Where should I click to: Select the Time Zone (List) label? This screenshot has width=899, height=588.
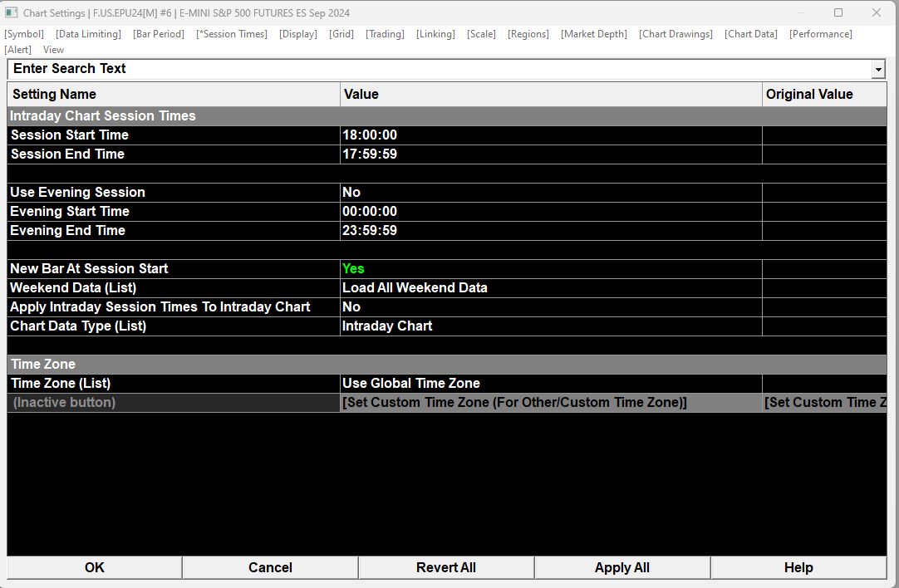coord(174,384)
